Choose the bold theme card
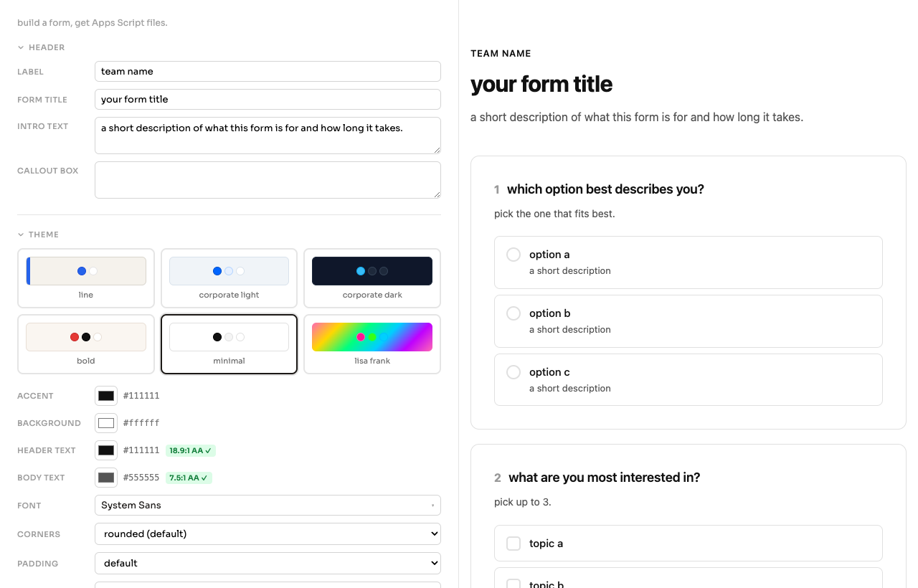This screenshot has height=588, width=918. [86, 344]
